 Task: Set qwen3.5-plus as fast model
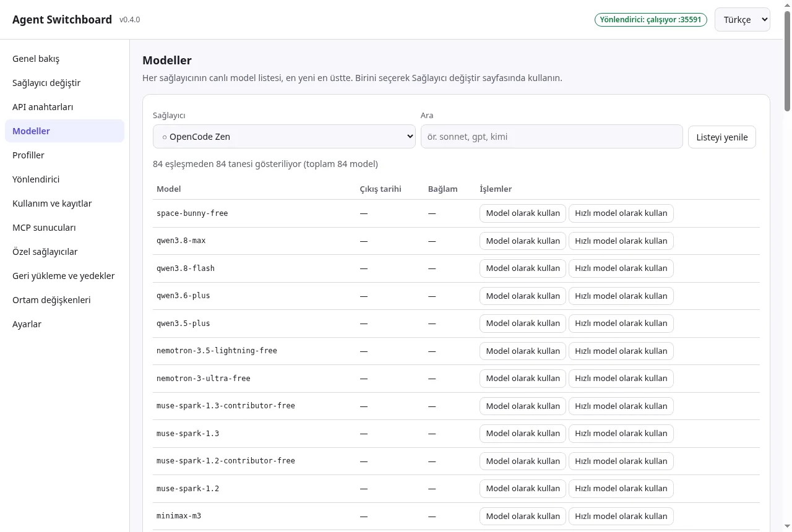tap(621, 324)
